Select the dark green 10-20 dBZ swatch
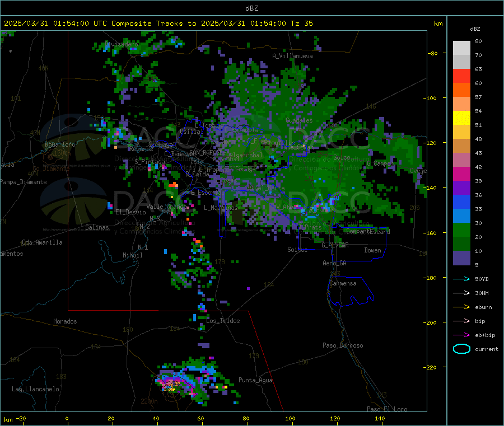The image size is (504, 426). [x=461, y=244]
